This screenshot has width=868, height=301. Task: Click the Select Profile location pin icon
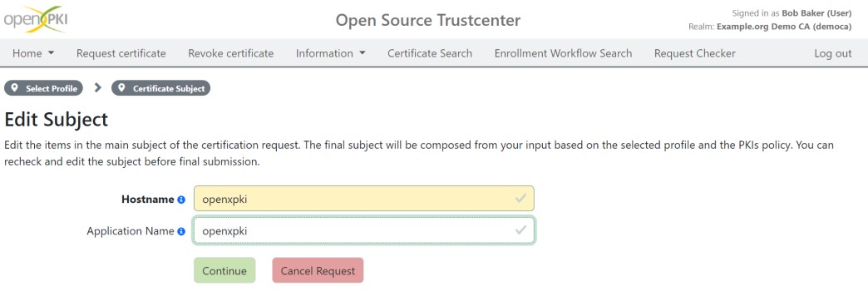(x=14, y=88)
